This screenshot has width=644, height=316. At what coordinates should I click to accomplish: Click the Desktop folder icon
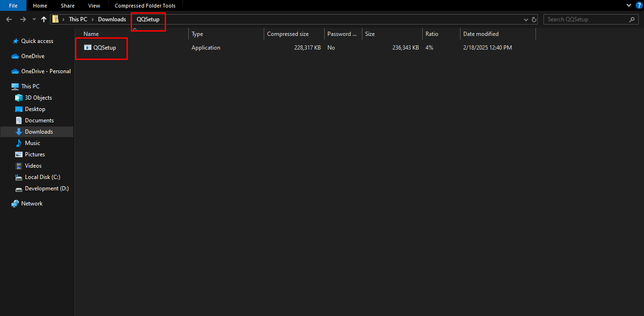point(19,109)
